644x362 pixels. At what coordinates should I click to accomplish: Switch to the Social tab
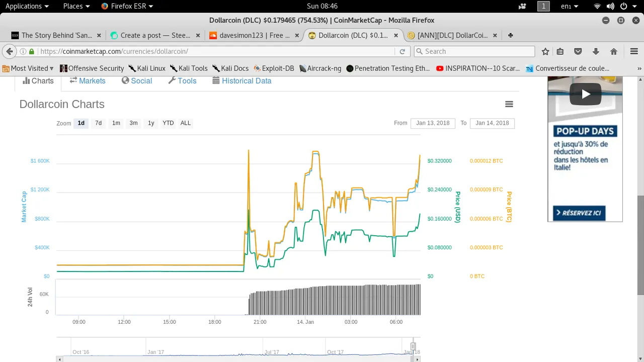[x=136, y=81]
